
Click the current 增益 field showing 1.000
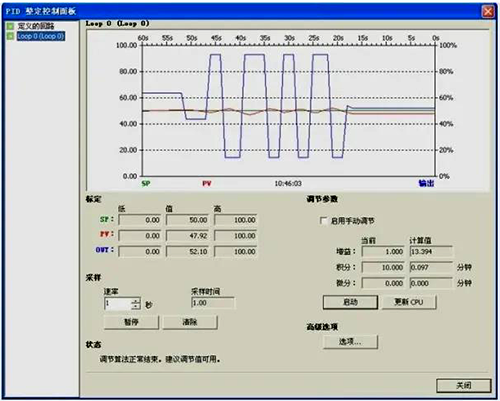383,252
